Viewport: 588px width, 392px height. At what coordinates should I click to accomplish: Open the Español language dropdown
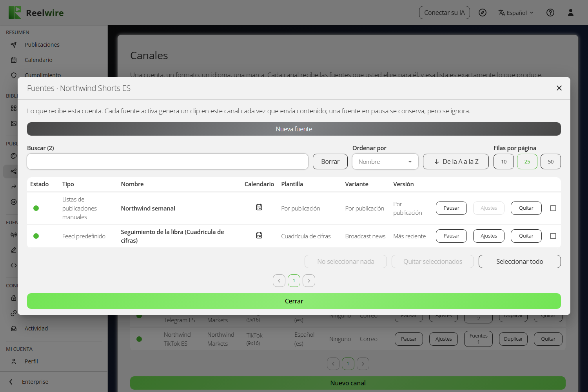click(516, 13)
